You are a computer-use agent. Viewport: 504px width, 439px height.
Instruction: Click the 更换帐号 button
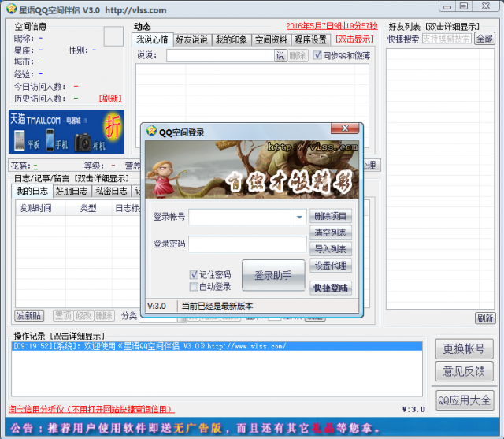pos(464,349)
